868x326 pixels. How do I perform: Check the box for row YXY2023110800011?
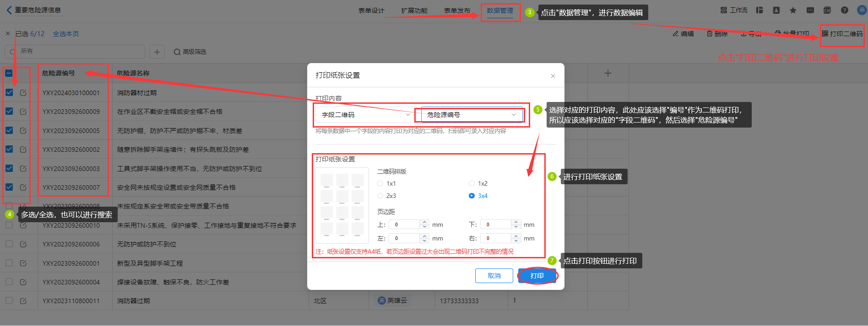[x=9, y=300]
